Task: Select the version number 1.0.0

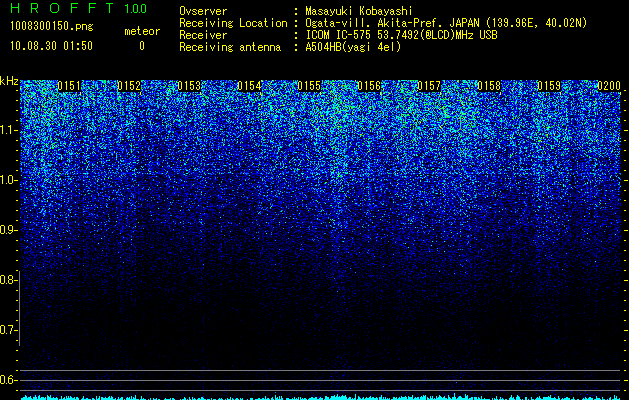Action: tap(136, 9)
